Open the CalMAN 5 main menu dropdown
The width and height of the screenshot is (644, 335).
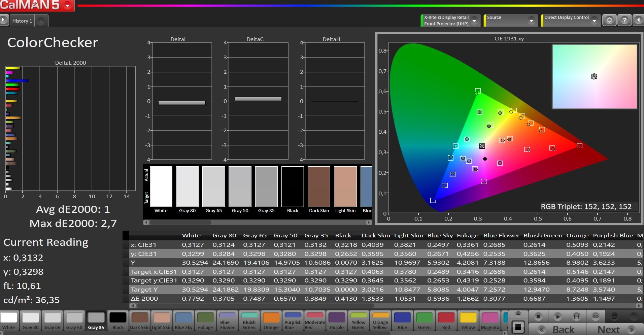(x=68, y=5)
